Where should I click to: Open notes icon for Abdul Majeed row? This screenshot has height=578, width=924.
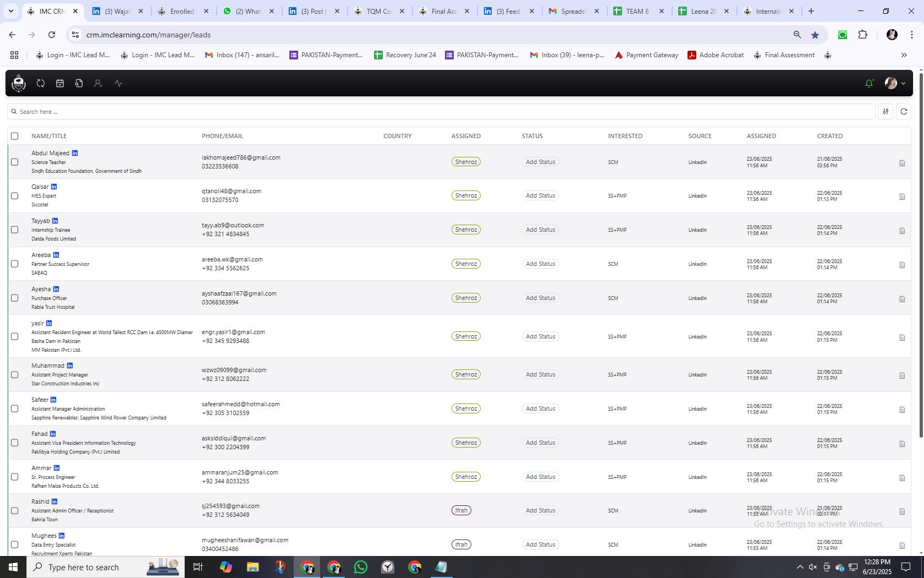click(x=902, y=163)
